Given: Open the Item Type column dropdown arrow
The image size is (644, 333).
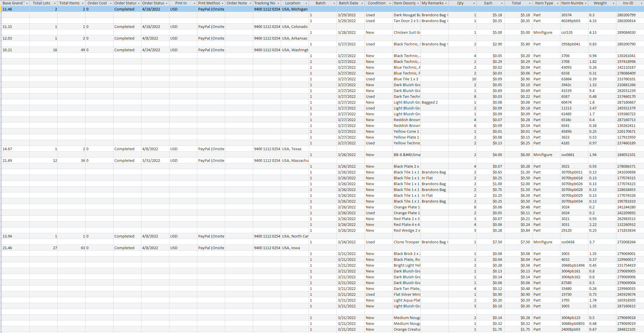Looking at the screenshot, I should (558, 3).
